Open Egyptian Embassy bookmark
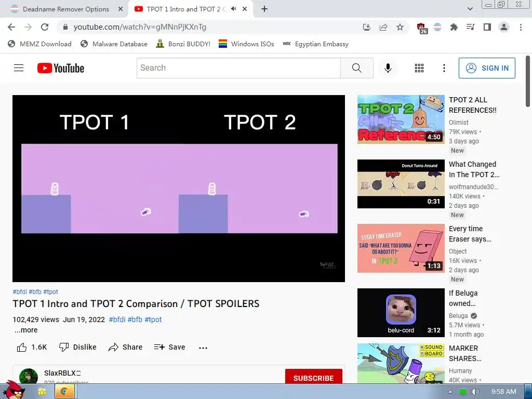This screenshot has width=532, height=399. click(x=315, y=44)
